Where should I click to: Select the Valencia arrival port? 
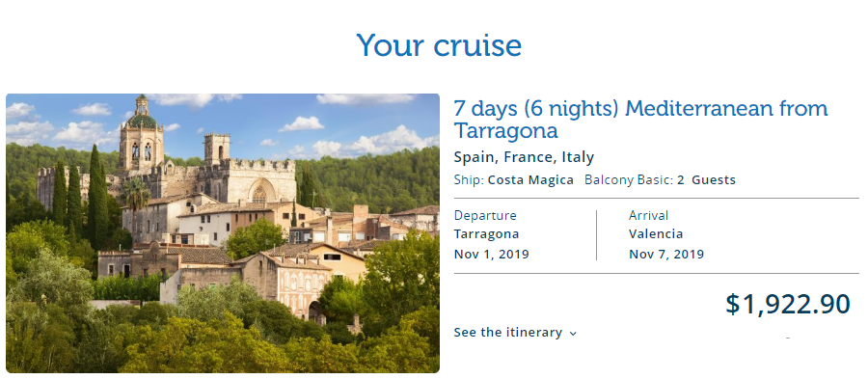(x=656, y=234)
